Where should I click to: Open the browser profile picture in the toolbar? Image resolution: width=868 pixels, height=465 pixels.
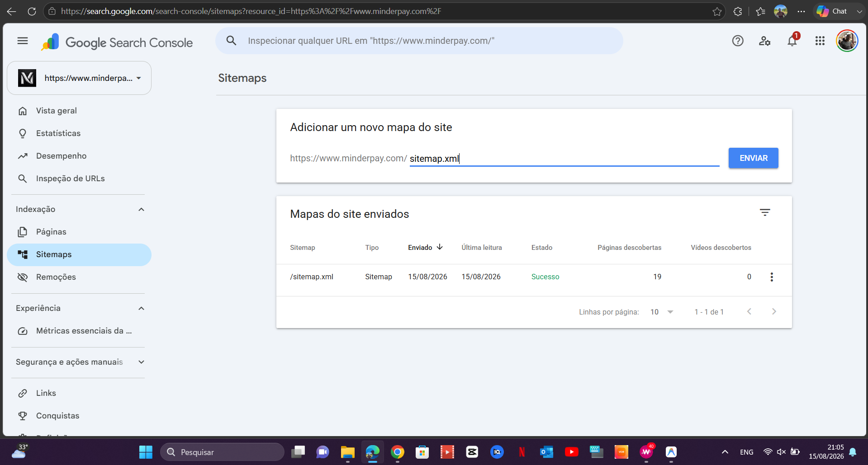(x=781, y=11)
